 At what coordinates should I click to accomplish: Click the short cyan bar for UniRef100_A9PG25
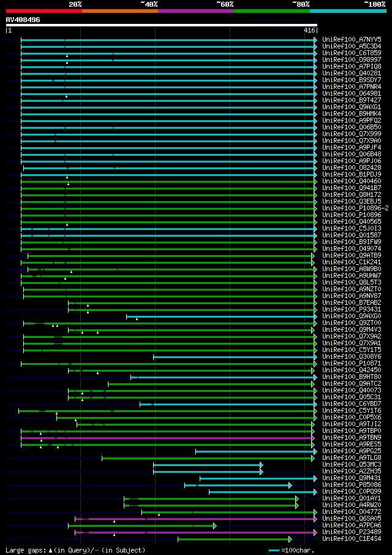tap(256, 451)
